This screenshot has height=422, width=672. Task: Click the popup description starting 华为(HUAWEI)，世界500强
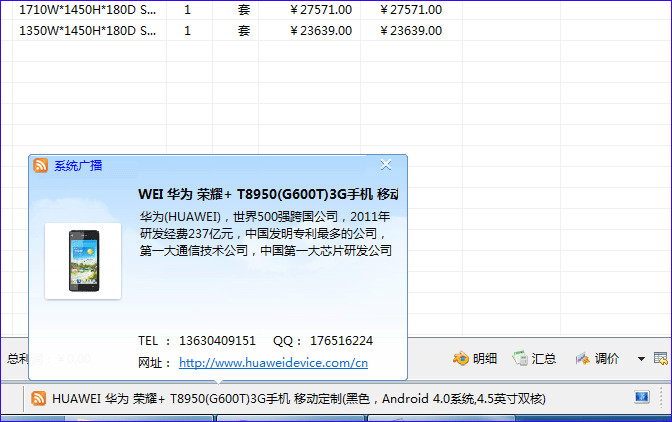(266, 233)
